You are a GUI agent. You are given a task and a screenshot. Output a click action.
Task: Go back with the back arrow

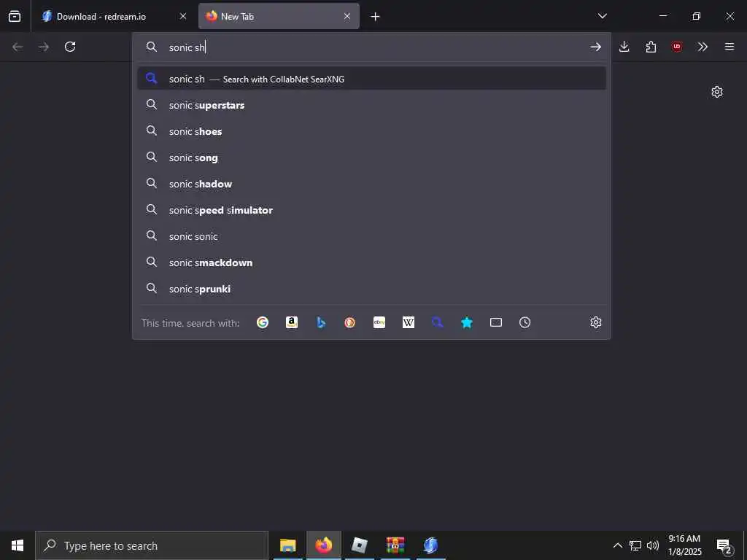18,47
